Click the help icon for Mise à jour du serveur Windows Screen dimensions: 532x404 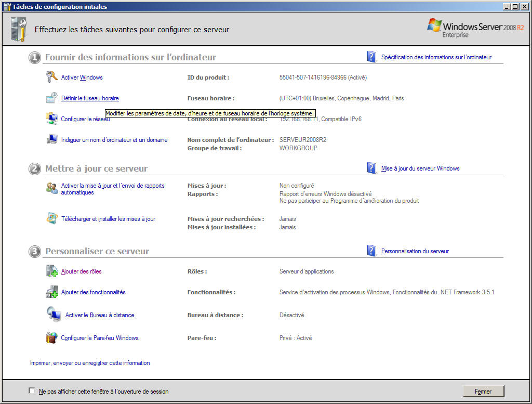pos(371,168)
